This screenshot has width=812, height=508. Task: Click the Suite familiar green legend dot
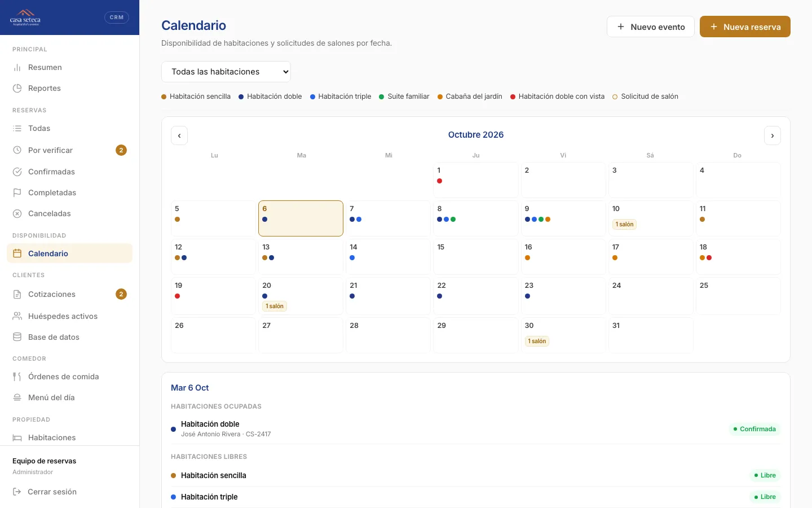click(x=382, y=97)
